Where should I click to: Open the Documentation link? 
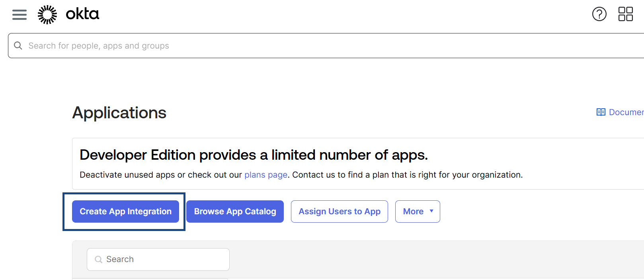pos(626,112)
